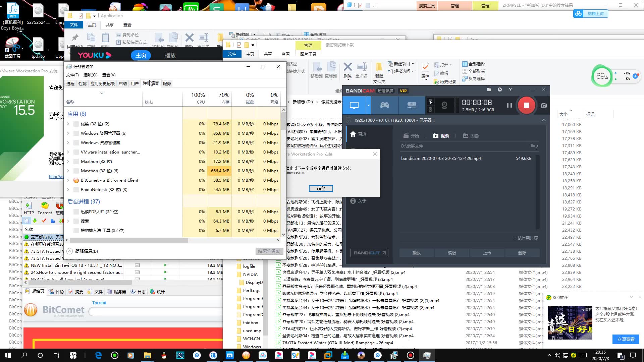Toggle microphone recording in Bandicam
This screenshot has width=644, height=362.
[x=430, y=108]
